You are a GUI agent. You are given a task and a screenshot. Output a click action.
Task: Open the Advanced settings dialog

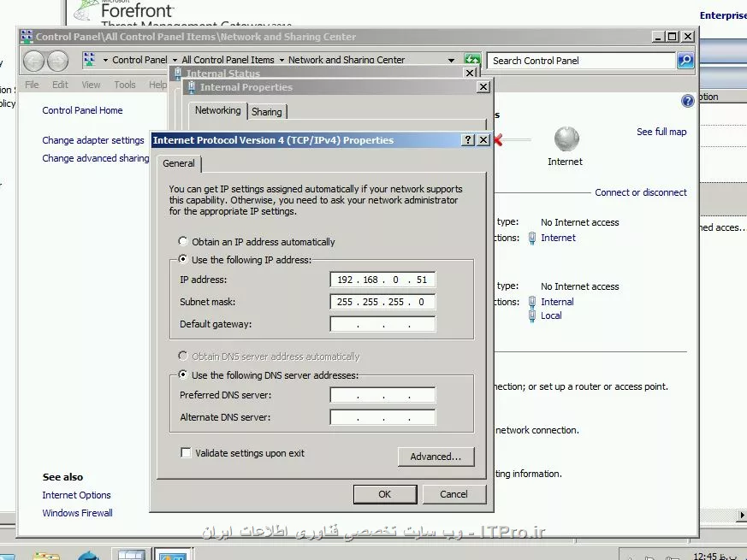pos(436,457)
